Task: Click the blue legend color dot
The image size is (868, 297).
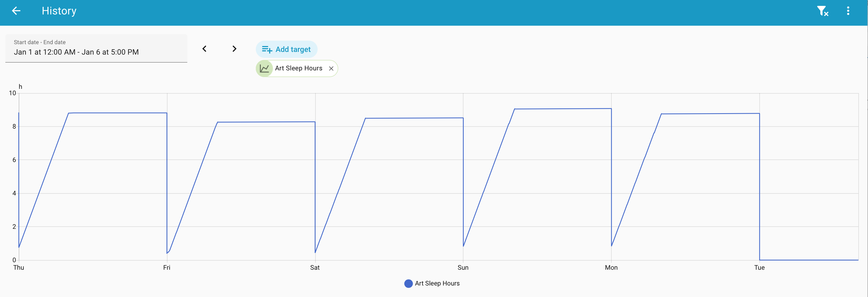Action: tap(408, 284)
